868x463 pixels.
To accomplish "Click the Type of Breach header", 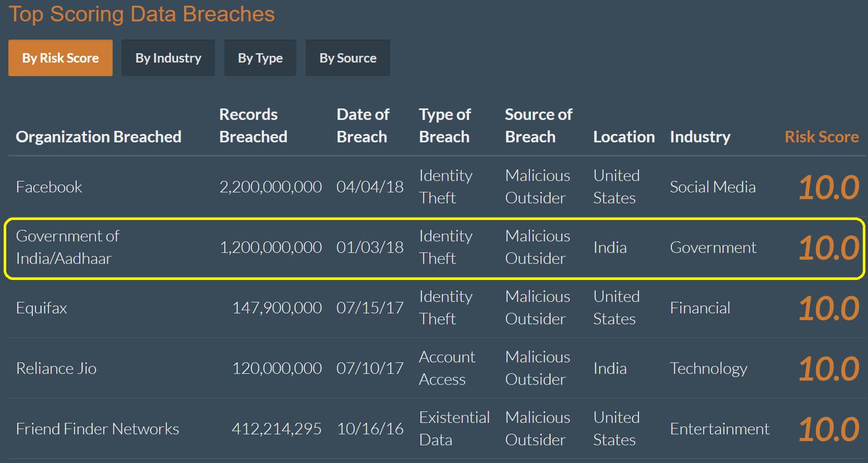I will pyautogui.click(x=444, y=125).
